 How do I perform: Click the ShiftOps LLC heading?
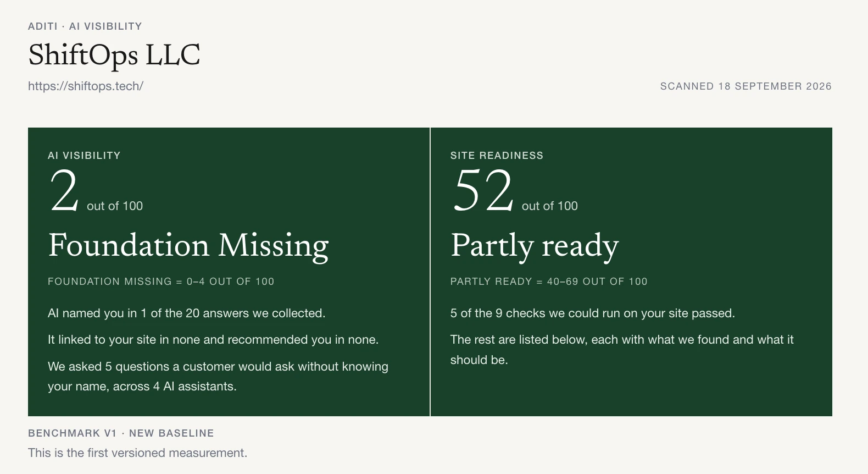114,55
